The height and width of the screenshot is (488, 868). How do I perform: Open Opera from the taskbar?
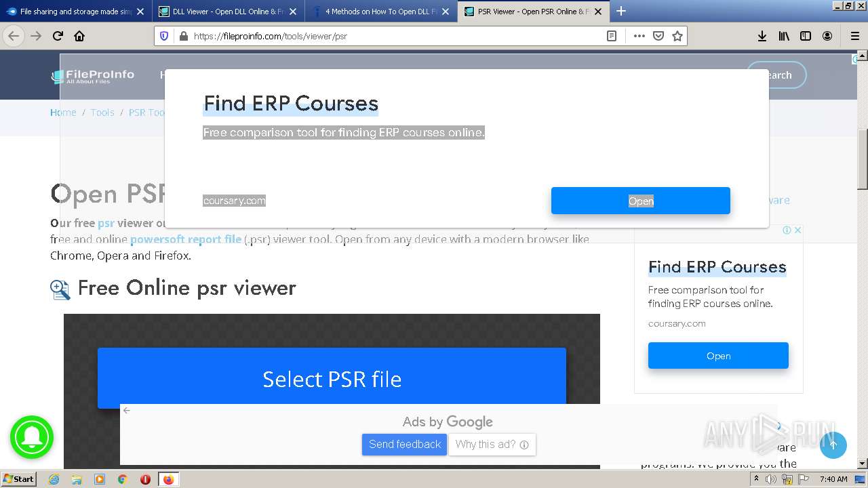coord(145,479)
